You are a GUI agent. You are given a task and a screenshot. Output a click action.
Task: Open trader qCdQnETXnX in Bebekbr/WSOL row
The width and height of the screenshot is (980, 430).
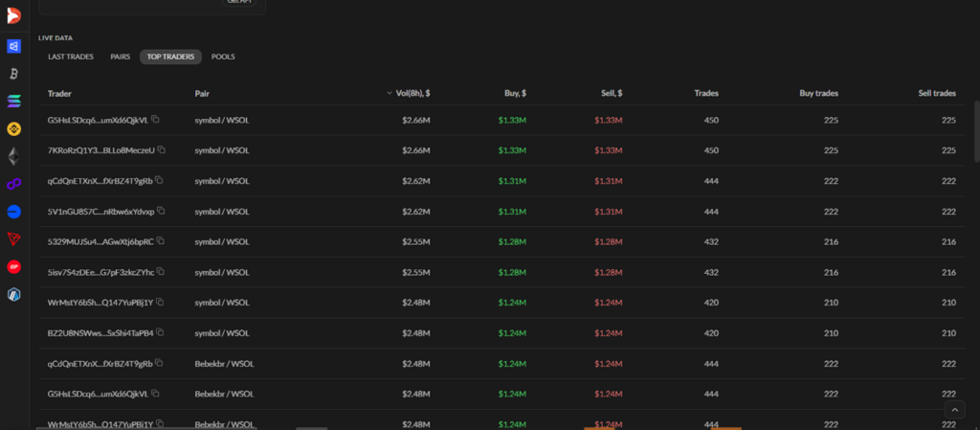click(x=100, y=363)
